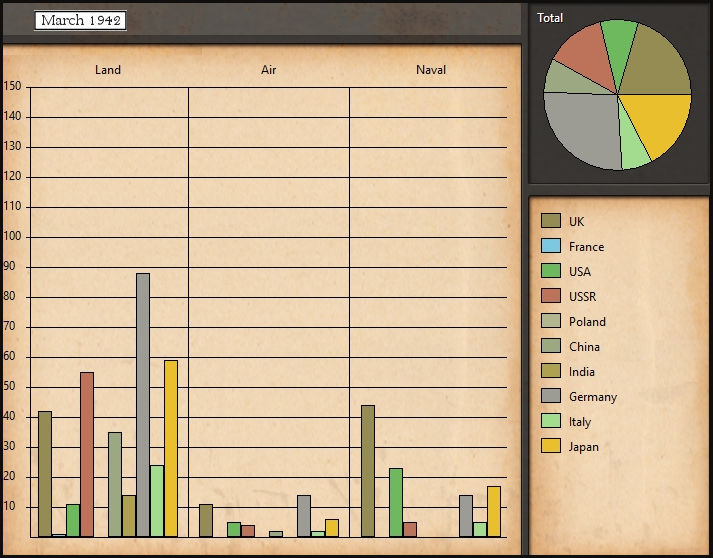Click the green USA bar in Naval
Viewport: 713px width, 558px height.
[396, 502]
